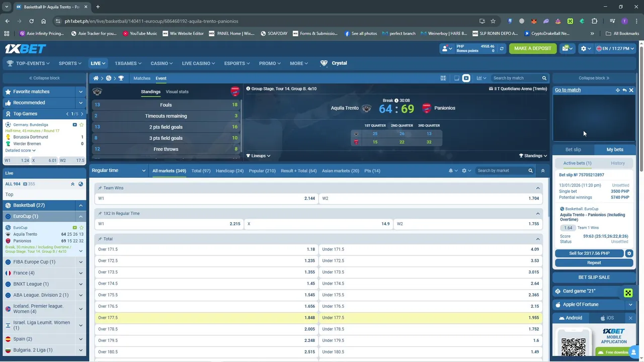Click the Top Games previous arrow
This screenshot has width=644, height=362.
(x=67, y=114)
